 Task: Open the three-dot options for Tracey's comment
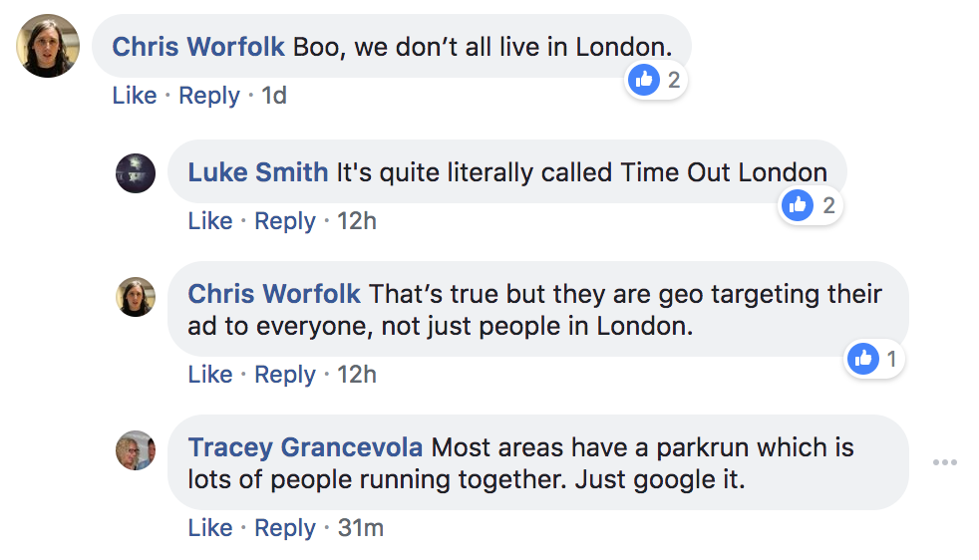point(944,462)
